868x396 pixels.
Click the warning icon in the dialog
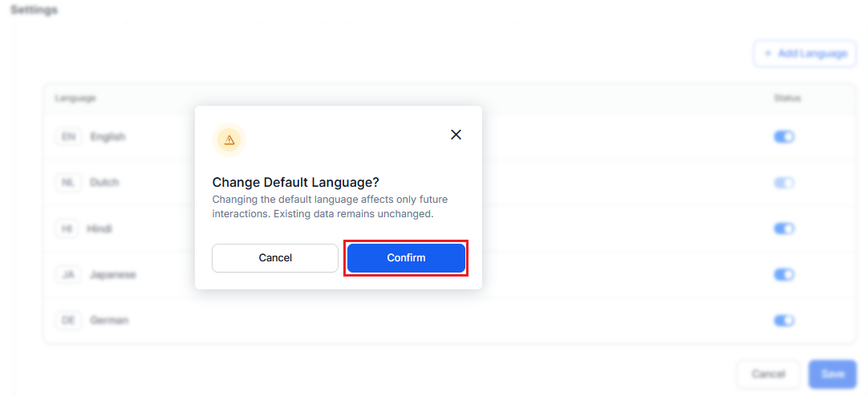229,139
